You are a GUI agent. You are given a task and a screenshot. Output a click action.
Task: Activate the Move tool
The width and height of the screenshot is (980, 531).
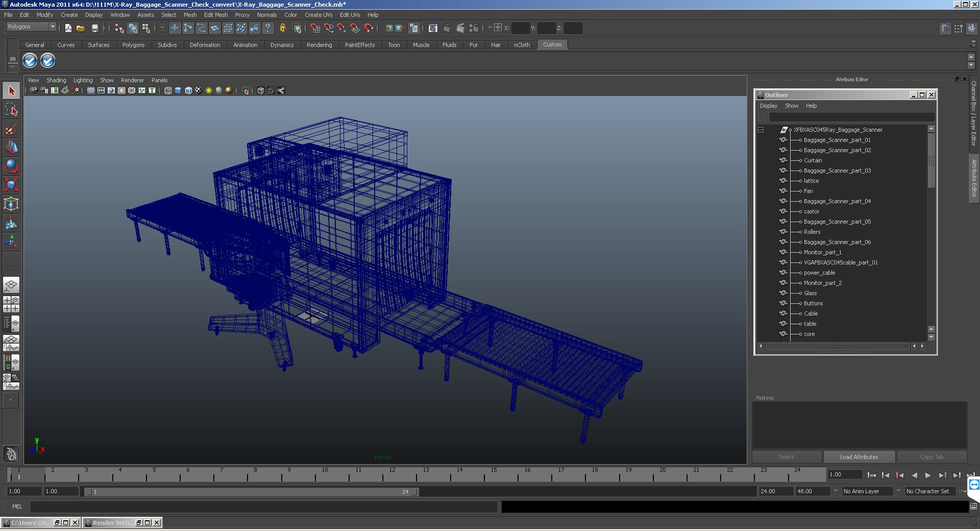pos(11,147)
